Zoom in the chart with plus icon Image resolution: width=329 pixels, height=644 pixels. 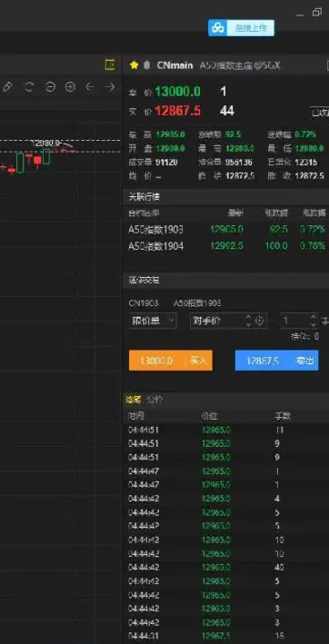tap(71, 86)
